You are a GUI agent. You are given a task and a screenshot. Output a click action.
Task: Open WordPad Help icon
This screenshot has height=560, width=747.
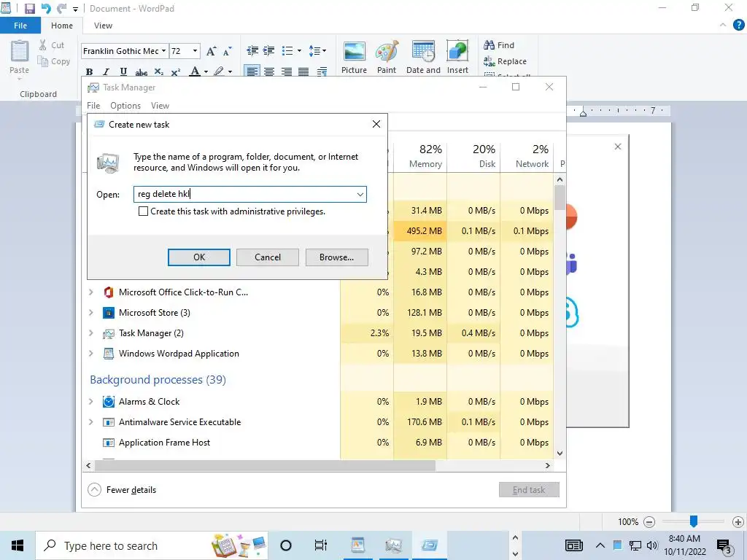[x=738, y=26]
